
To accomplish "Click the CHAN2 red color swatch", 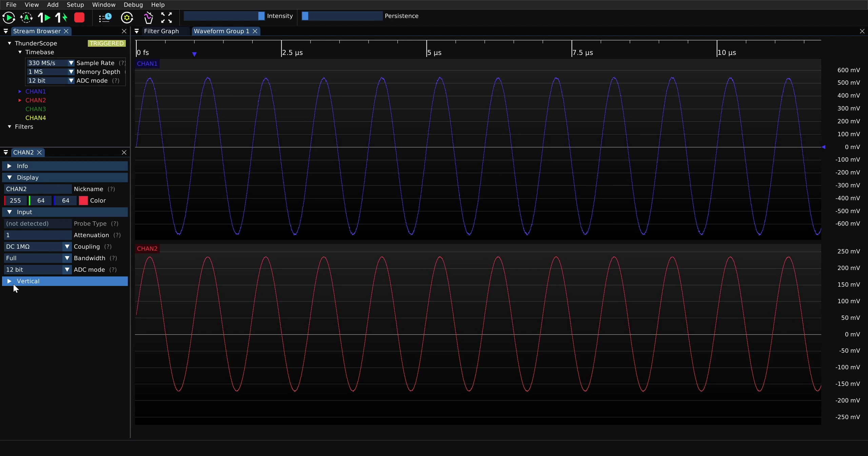I will pyautogui.click(x=83, y=201).
